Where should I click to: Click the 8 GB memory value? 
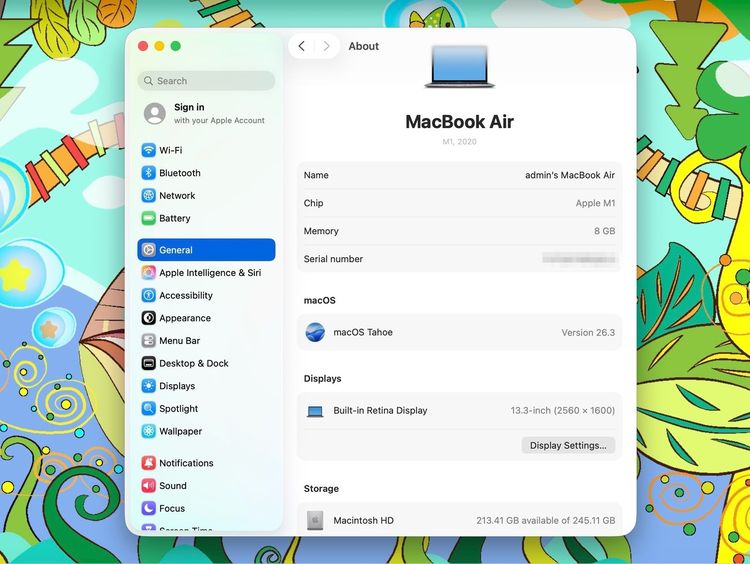click(x=605, y=231)
